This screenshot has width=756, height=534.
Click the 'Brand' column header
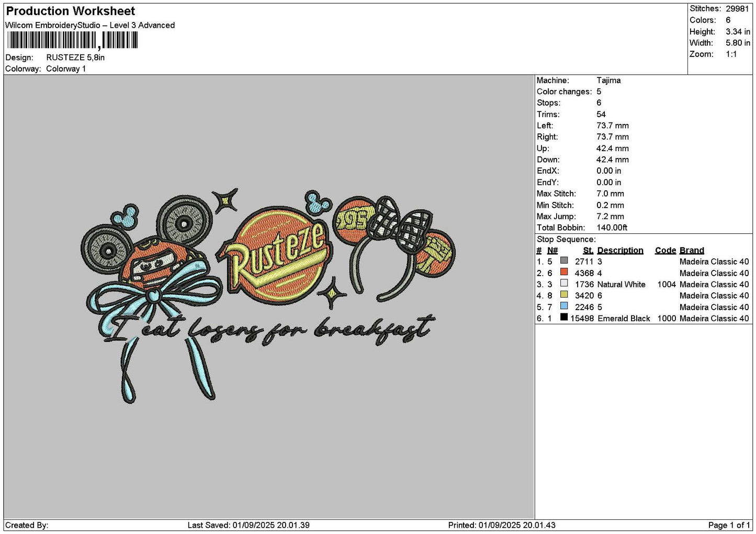(x=692, y=251)
